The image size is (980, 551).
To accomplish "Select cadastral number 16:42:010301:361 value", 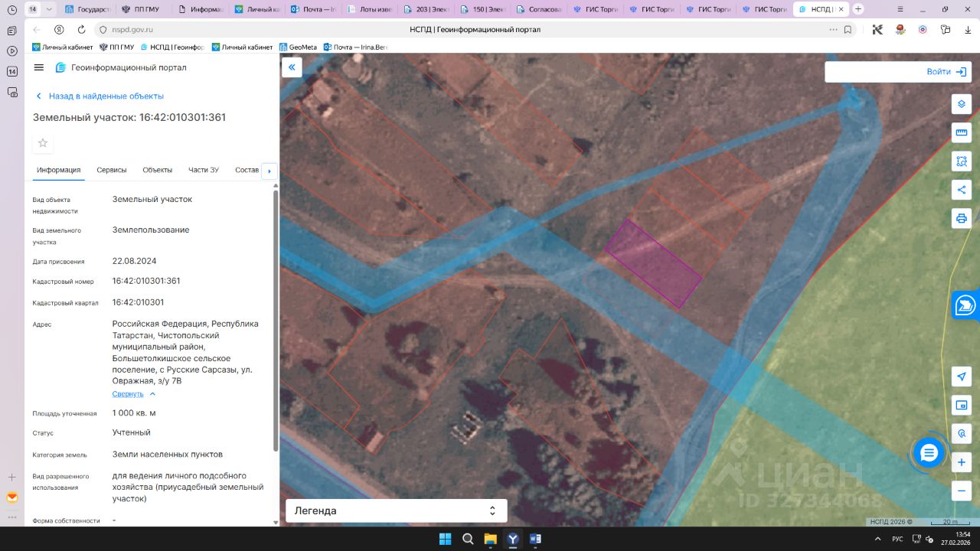I will [x=146, y=281].
